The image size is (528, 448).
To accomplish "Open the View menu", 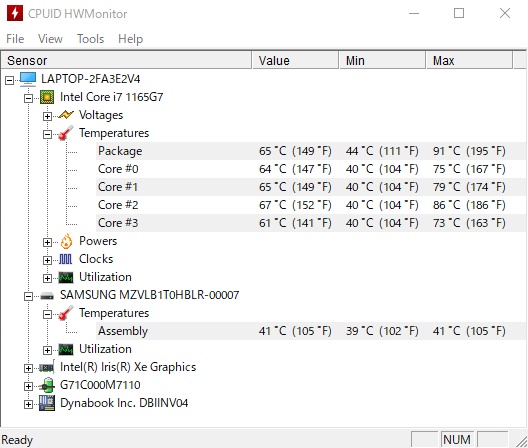I will point(50,39).
